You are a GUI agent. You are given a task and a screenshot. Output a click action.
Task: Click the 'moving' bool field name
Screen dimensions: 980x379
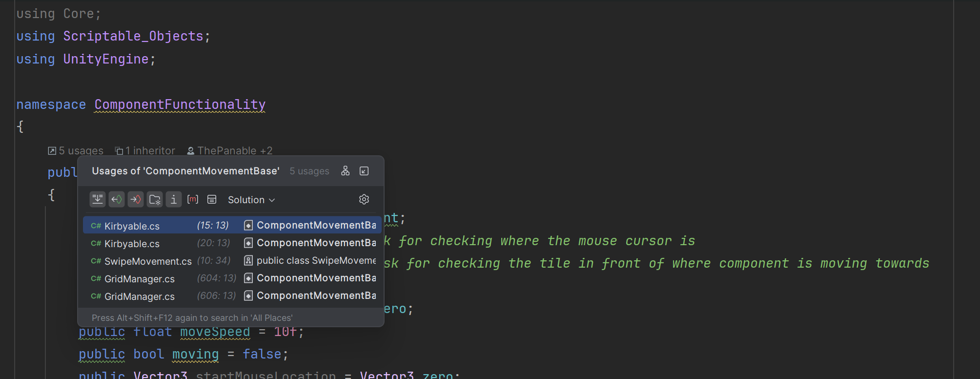pos(196,354)
